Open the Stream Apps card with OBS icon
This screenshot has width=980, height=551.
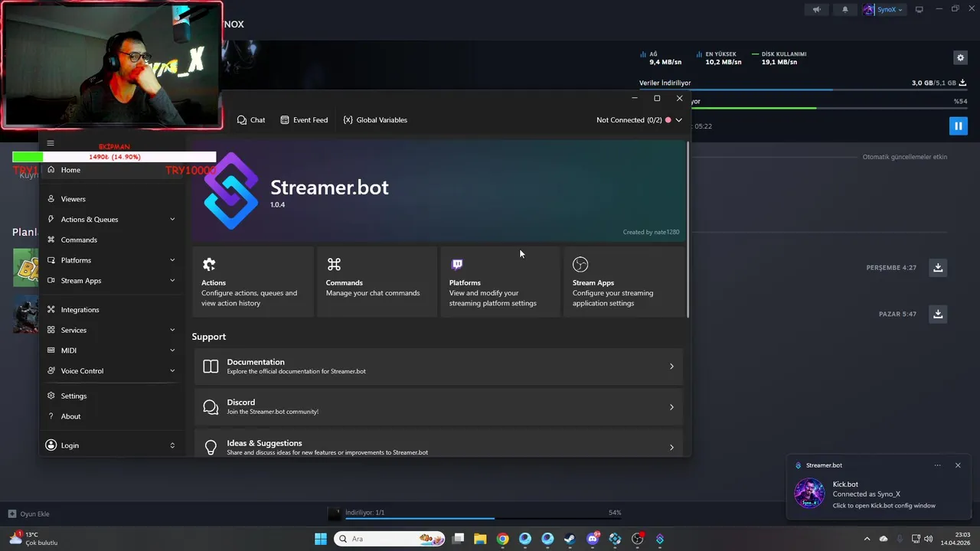click(624, 282)
